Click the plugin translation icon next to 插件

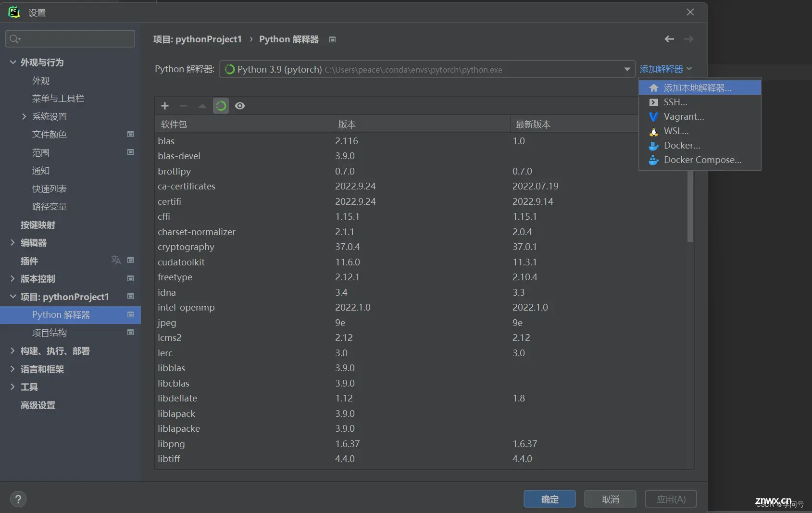click(x=116, y=260)
